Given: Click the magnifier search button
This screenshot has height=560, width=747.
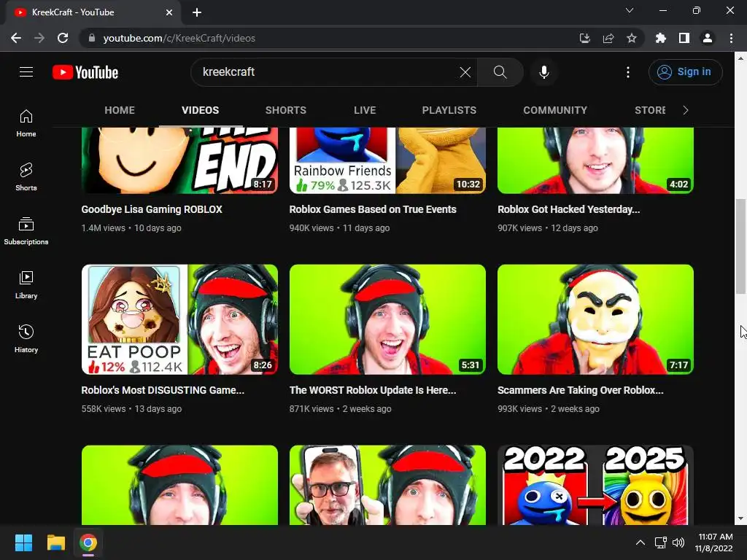Looking at the screenshot, I should (500, 72).
